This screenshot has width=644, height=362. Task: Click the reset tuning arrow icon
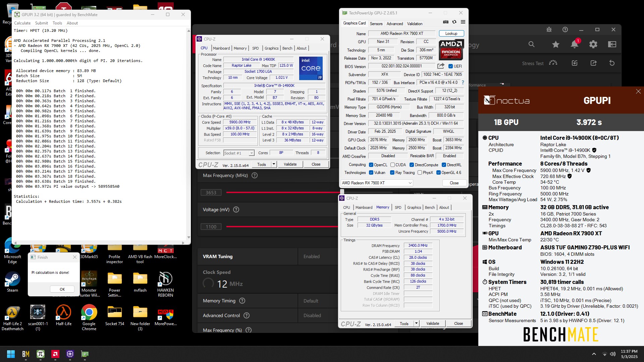point(612,63)
